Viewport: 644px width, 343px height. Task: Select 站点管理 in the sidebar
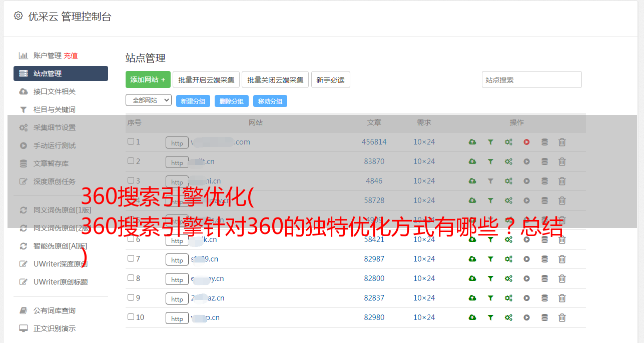61,73
